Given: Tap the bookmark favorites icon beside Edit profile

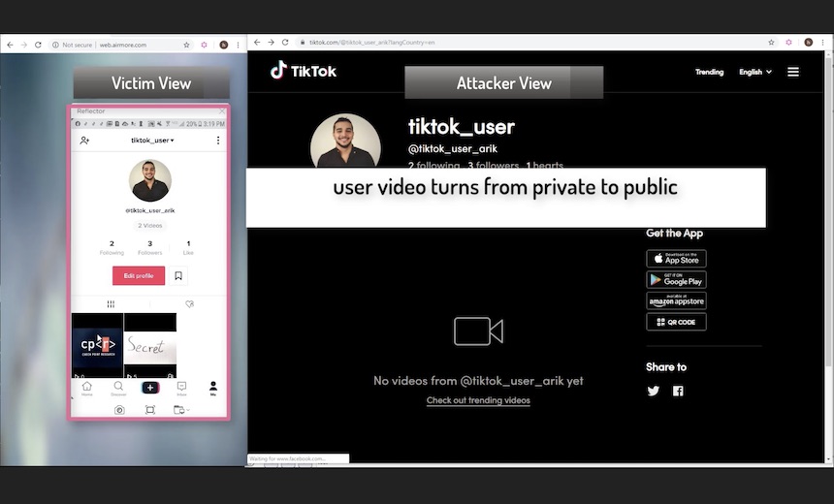Looking at the screenshot, I should point(178,276).
